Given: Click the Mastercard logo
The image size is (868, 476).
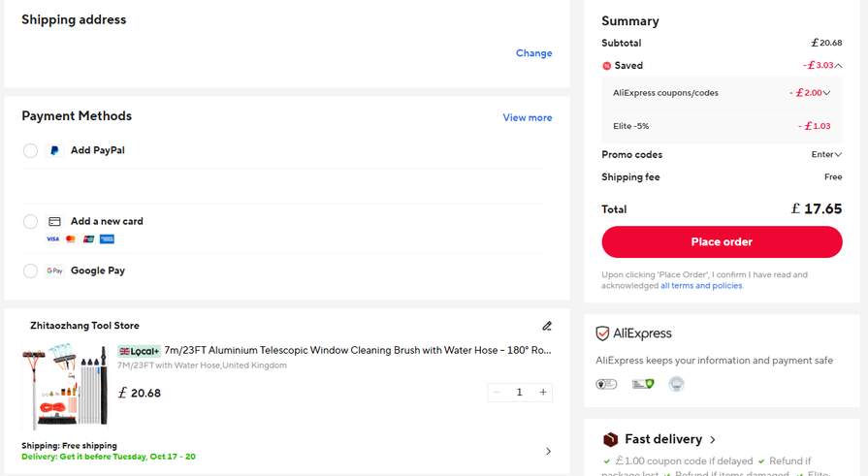Looking at the screenshot, I should pyautogui.click(x=70, y=239).
